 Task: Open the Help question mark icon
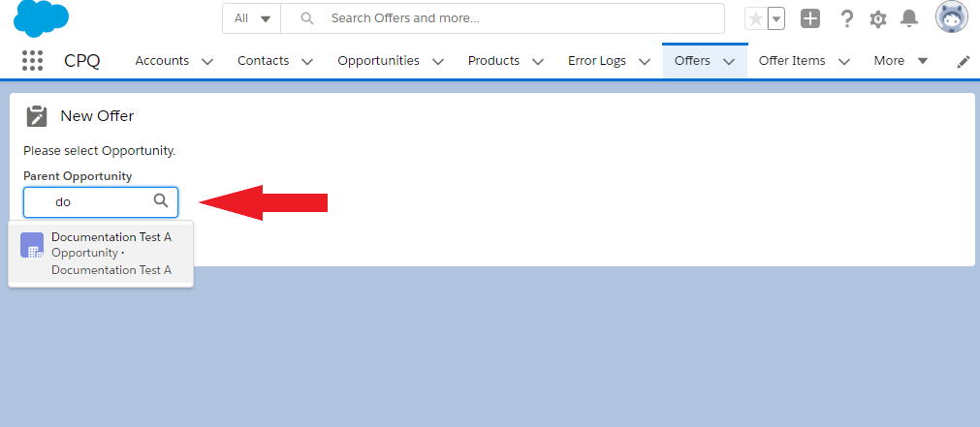[847, 18]
